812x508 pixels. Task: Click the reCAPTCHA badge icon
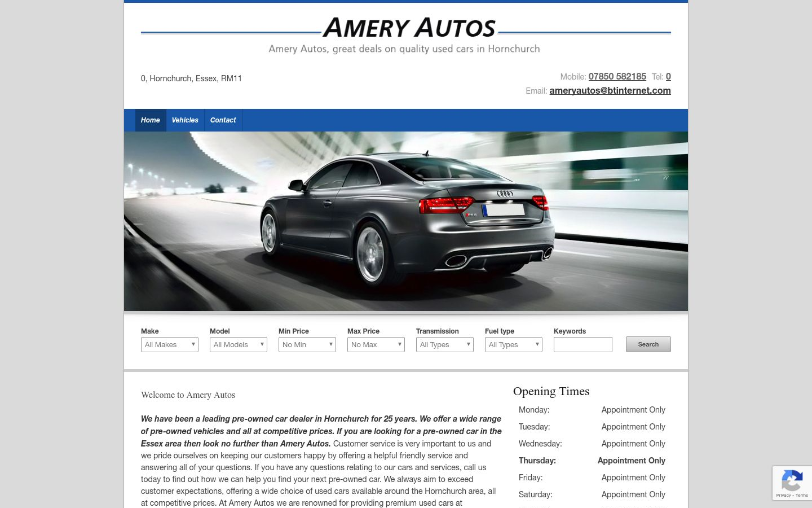pos(792,481)
